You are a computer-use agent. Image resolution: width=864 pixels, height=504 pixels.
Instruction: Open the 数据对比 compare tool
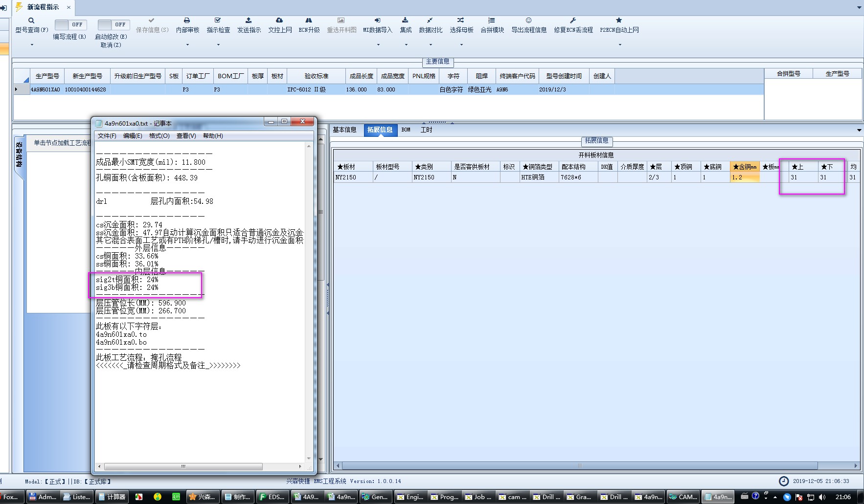pyautogui.click(x=430, y=21)
